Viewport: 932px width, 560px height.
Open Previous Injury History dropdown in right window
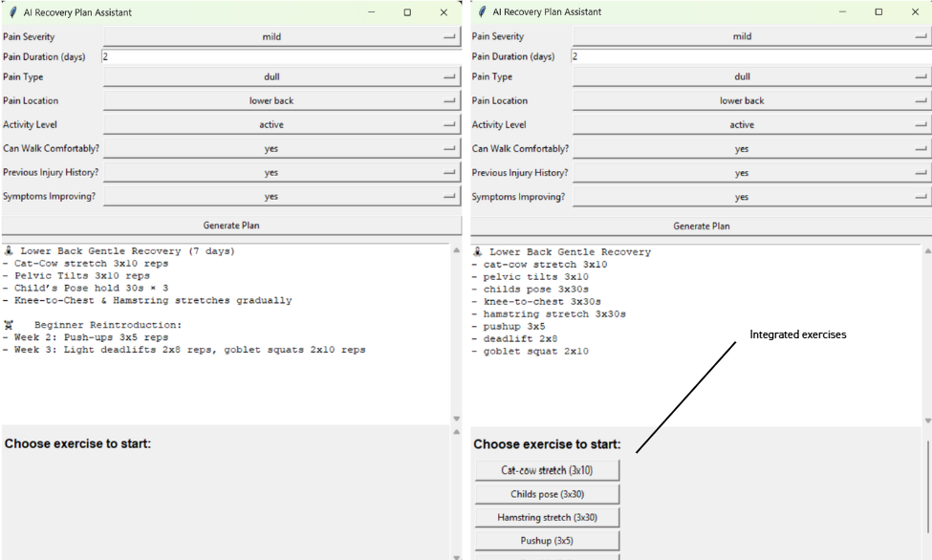[x=752, y=173]
